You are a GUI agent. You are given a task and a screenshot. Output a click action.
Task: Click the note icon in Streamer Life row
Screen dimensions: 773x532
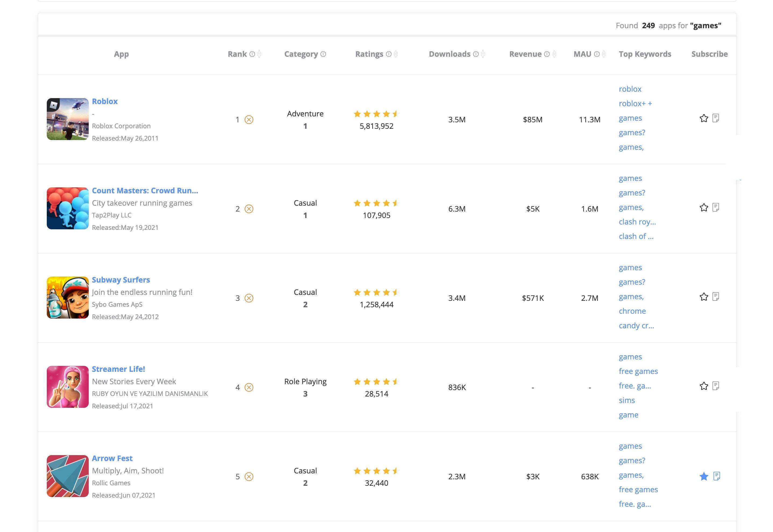click(715, 386)
